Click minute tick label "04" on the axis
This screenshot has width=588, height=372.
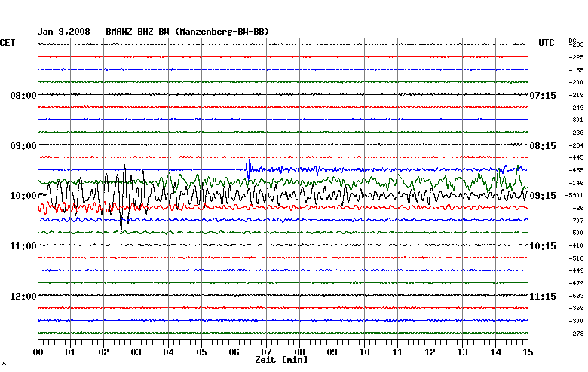point(169,352)
